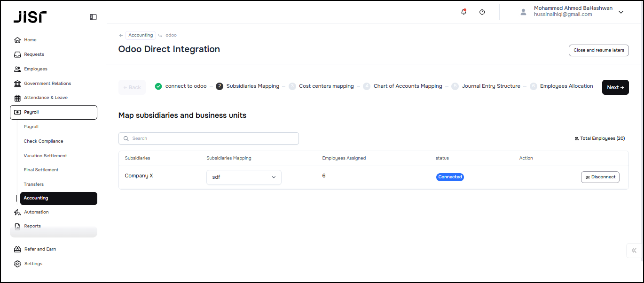The image size is (644, 283).
Task: Click the subsidiaries Search field
Action: pyautogui.click(x=209, y=138)
